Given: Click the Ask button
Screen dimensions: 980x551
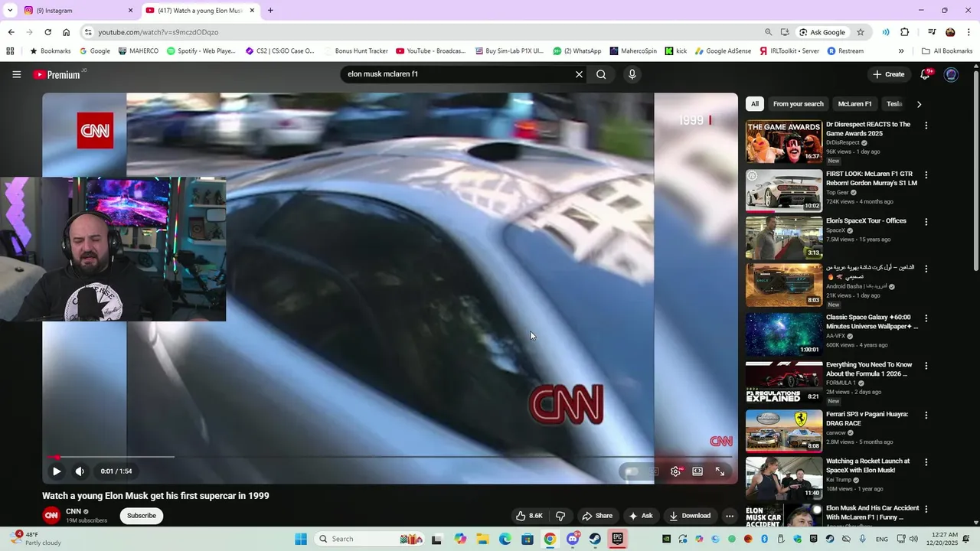Looking at the screenshot, I should (x=641, y=516).
